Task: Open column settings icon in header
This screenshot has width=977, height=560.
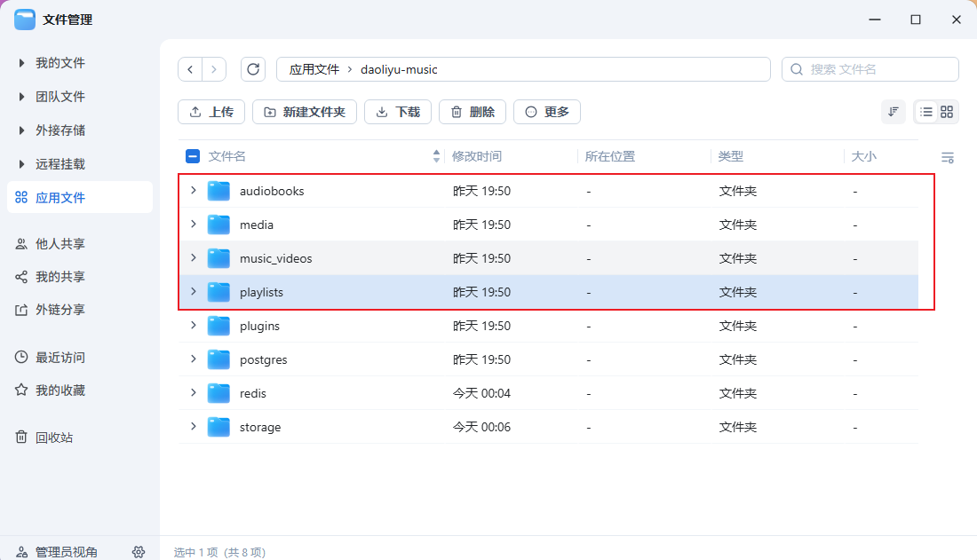Action: point(948,157)
